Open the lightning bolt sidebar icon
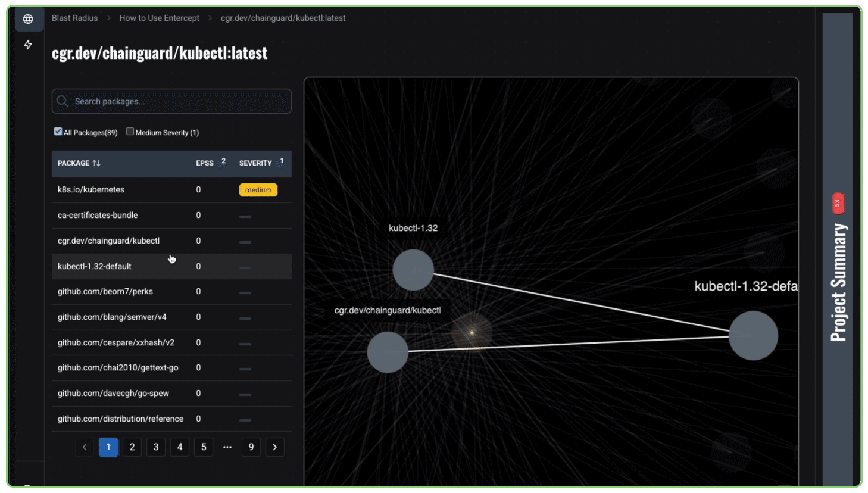This screenshot has height=493, width=868. click(28, 45)
